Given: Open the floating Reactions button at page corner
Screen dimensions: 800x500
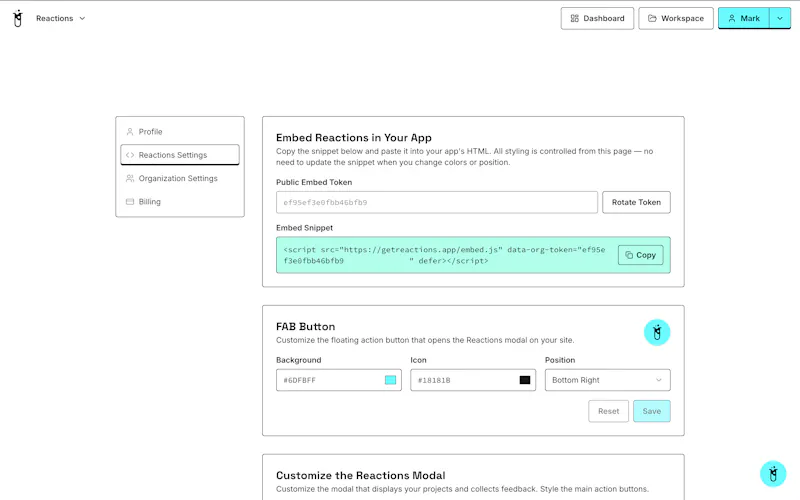Looking at the screenshot, I should [x=773, y=474].
